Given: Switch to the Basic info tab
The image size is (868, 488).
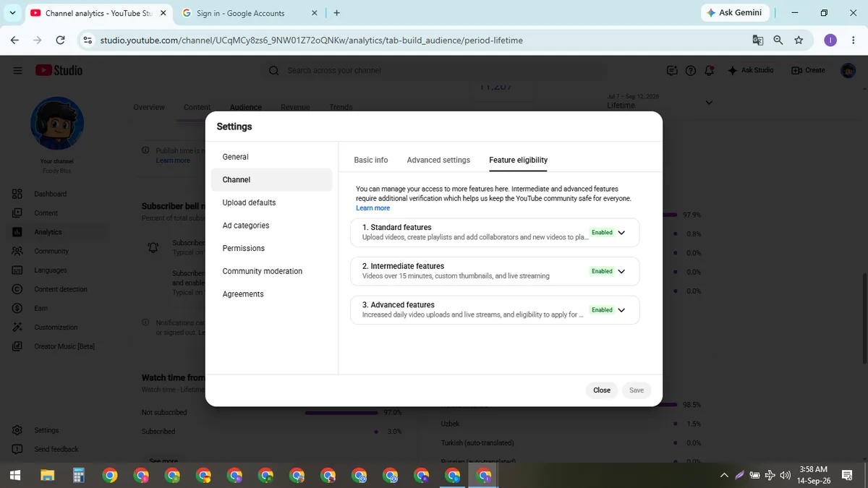Looking at the screenshot, I should (370, 160).
